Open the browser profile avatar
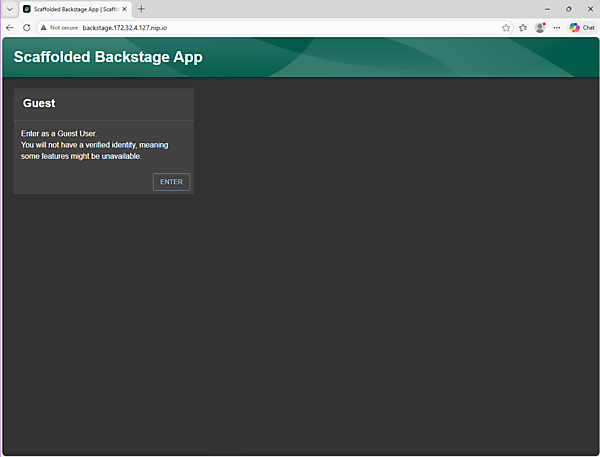600x457 pixels. click(540, 27)
